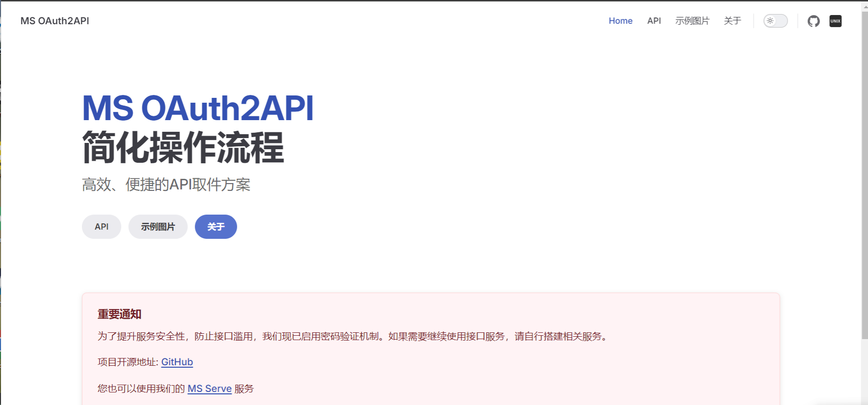Open 关于 in the top navigation
Viewport: 868px width, 405px height.
click(x=732, y=21)
